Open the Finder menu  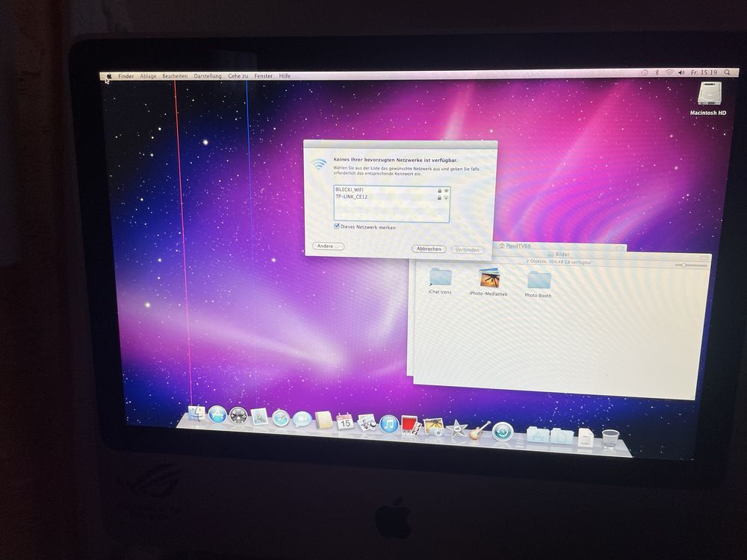(x=126, y=76)
